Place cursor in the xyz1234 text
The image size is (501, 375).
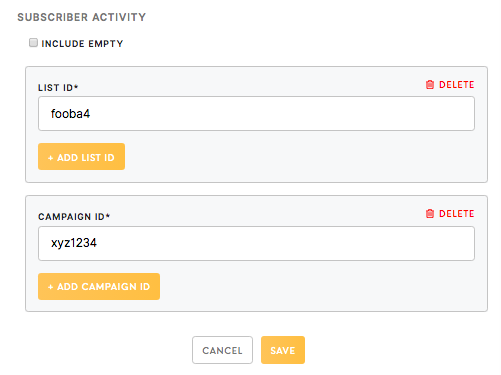point(74,243)
